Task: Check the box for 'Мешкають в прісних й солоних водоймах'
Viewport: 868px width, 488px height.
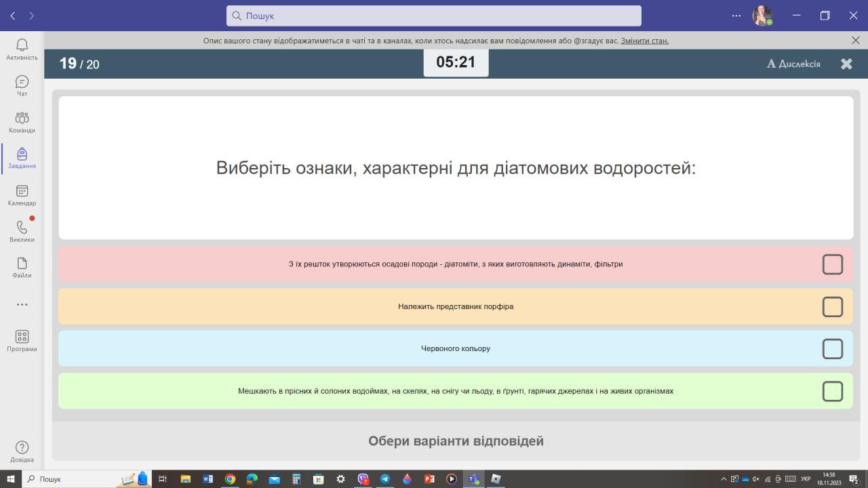Action: click(x=833, y=391)
